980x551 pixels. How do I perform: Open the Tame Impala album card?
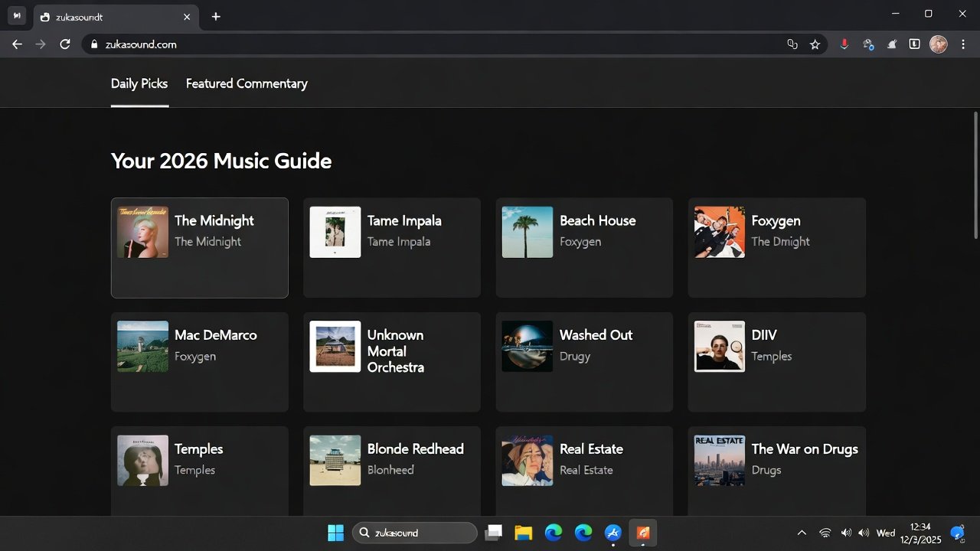coord(391,246)
